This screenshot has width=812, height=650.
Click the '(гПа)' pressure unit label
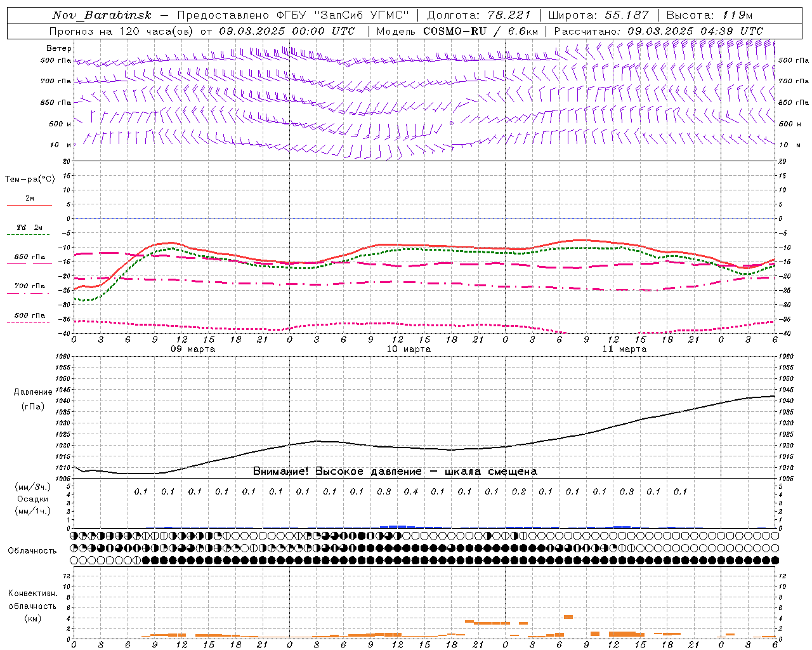(33, 406)
